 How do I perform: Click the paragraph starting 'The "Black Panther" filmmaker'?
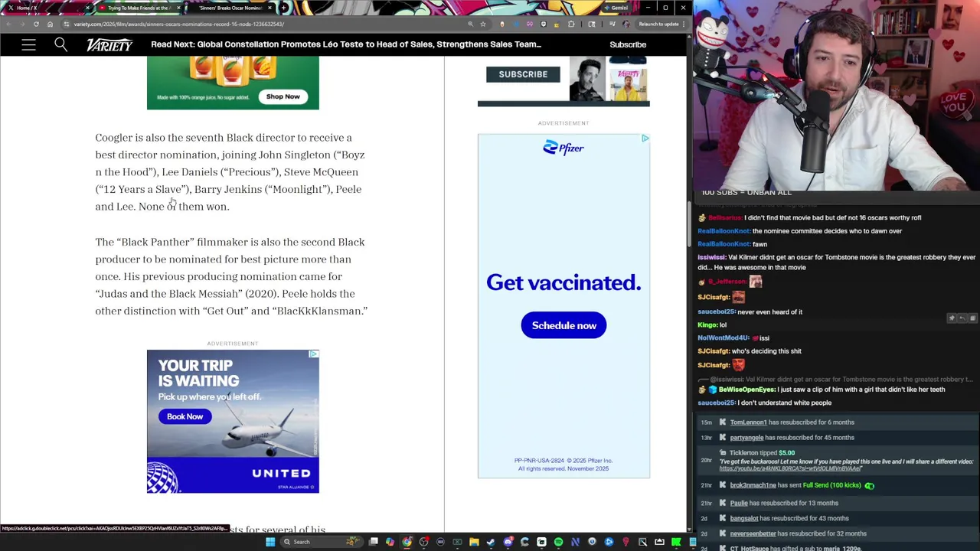click(x=231, y=276)
